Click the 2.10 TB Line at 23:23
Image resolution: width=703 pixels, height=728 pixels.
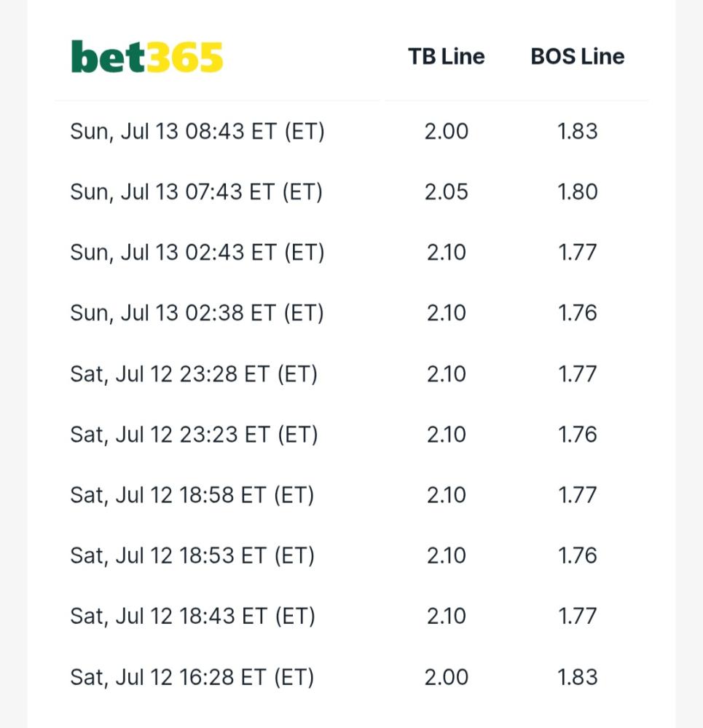point(446,435)
